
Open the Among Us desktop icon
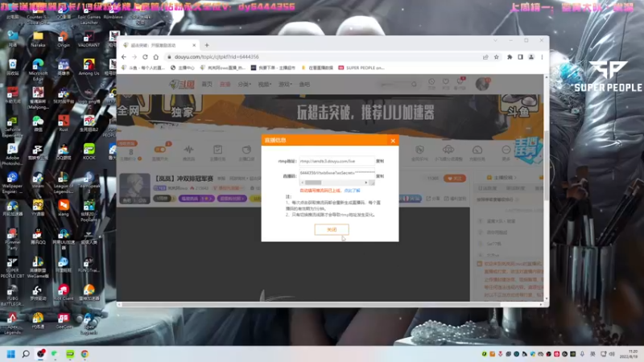pyautogui.click(x=89, y=68)
